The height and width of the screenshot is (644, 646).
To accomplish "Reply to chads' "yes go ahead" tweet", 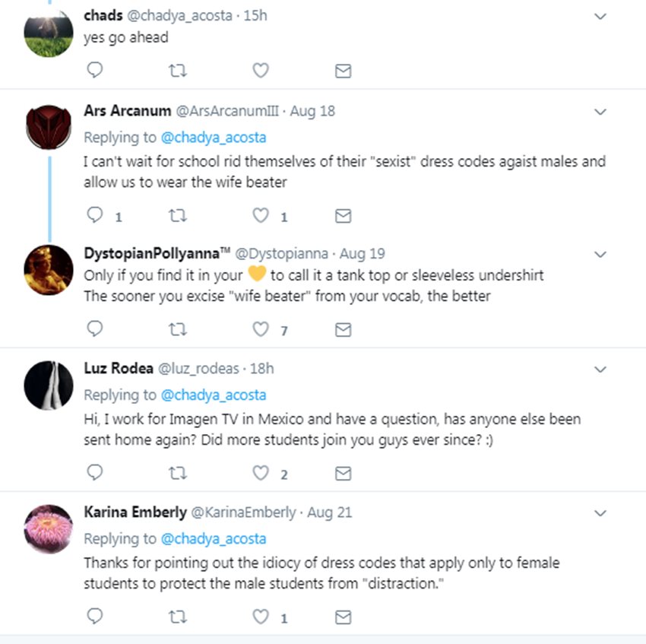I will 95,71.
